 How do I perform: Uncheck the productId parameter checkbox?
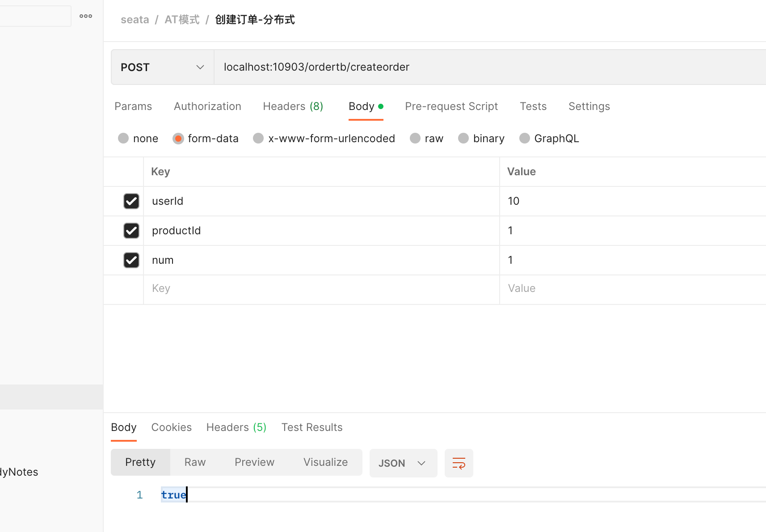[x=131, y=231]
